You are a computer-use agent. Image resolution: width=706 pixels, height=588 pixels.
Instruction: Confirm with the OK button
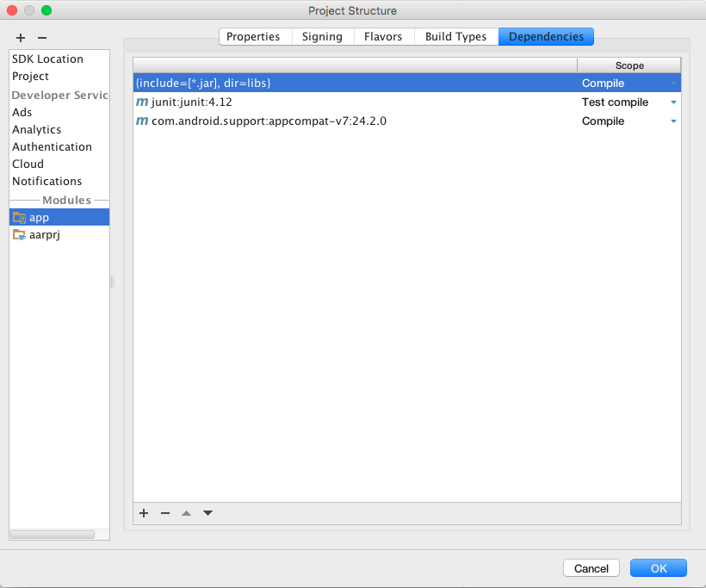pos(659,568)
